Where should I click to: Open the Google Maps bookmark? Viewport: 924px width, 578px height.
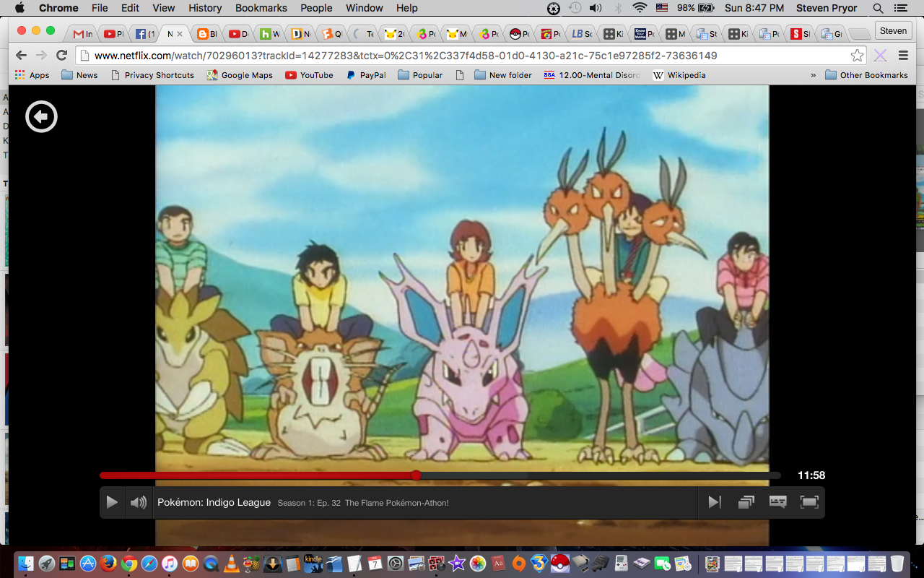pyautogui.click(x=240, y=75)
